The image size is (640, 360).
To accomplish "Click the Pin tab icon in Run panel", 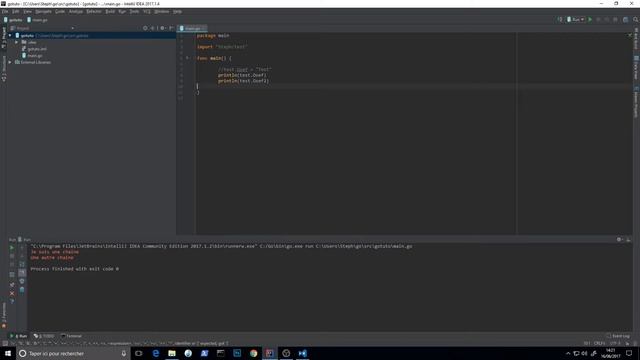I will (12, 284).
